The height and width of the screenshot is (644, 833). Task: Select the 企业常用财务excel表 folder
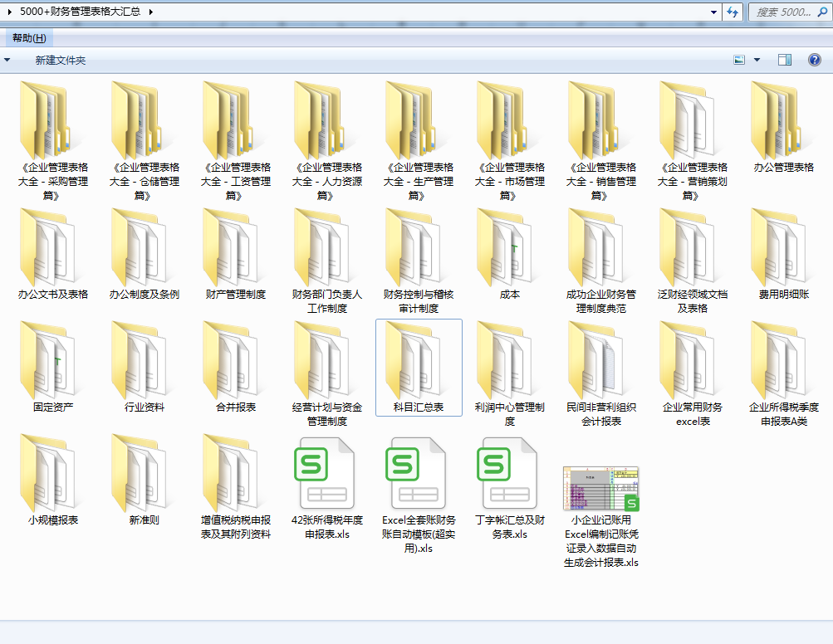[x=692, y=374]
